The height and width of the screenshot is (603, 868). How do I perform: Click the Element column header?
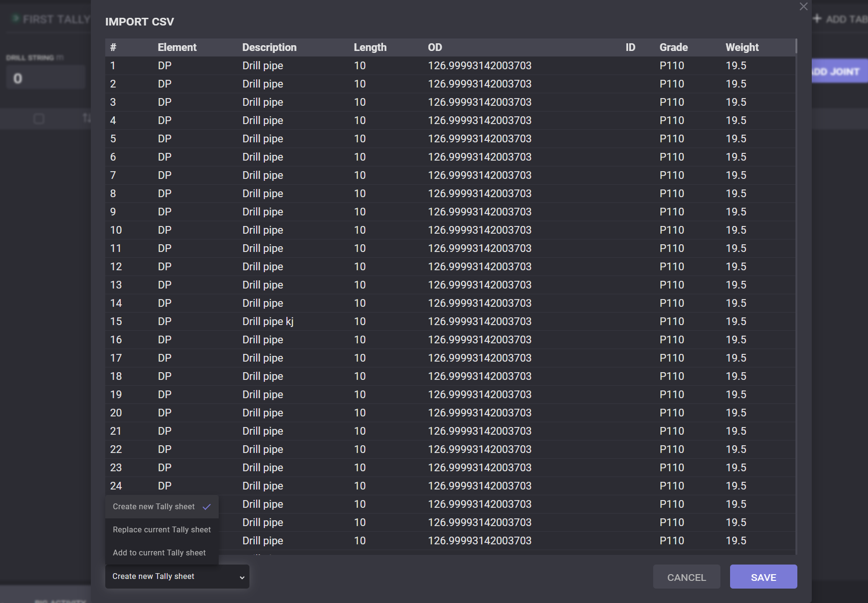point(177,47)
